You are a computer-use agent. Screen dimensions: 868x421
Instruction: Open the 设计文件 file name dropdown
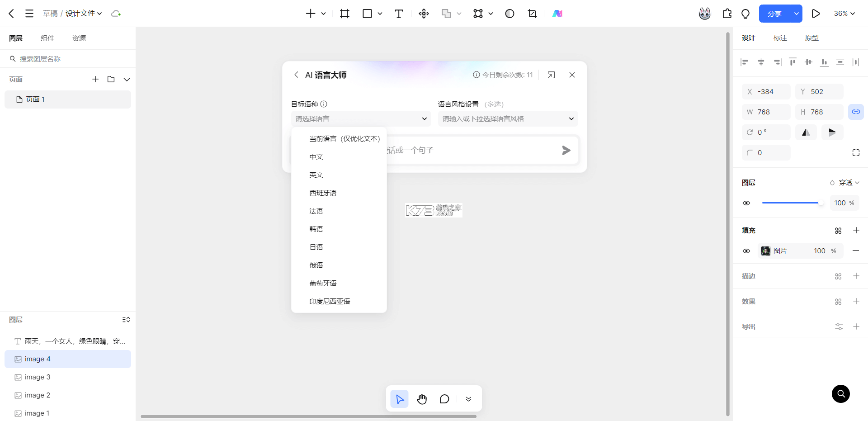[84, 14]
